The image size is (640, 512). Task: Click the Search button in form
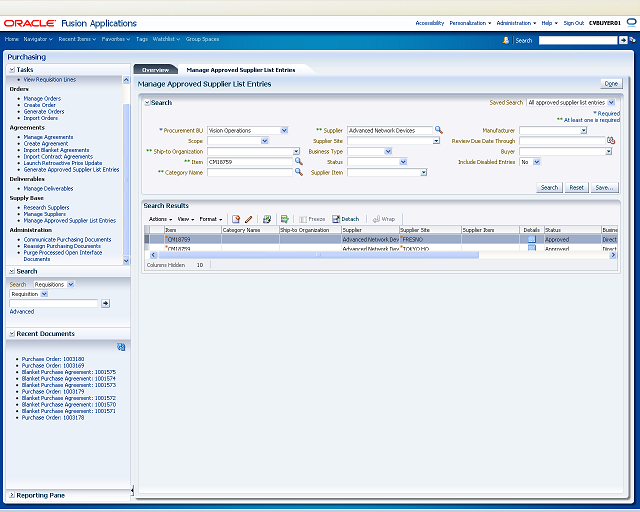click(x=549, y=187)
